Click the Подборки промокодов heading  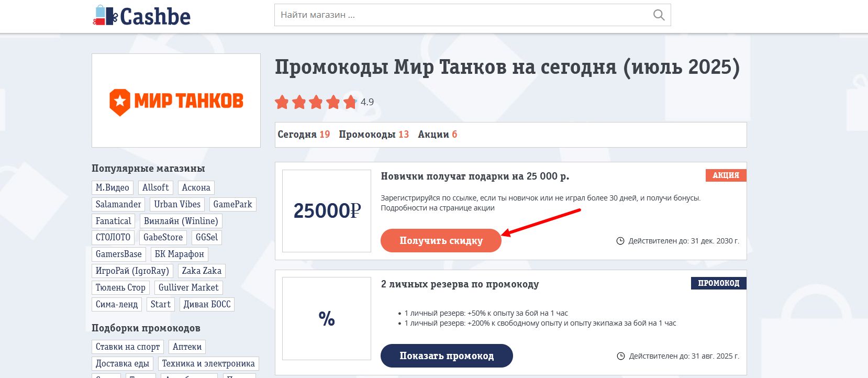click(x=146, y=328)
